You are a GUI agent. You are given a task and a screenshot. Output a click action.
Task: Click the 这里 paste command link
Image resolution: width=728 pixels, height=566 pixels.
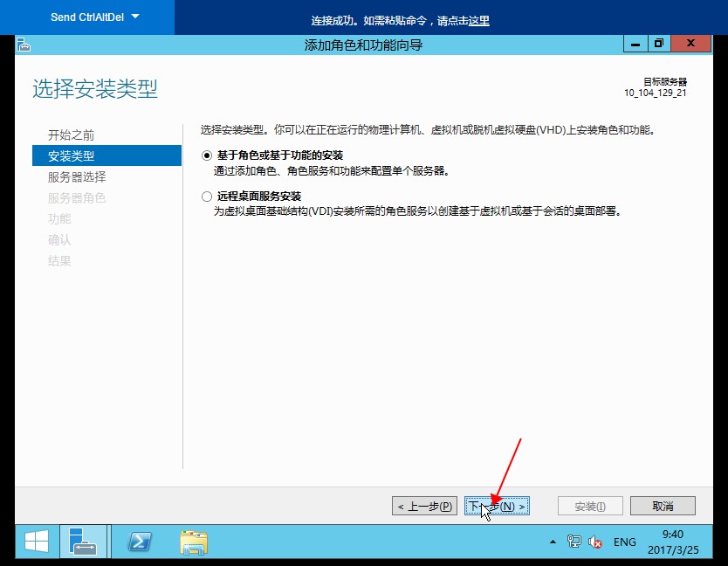478,21
